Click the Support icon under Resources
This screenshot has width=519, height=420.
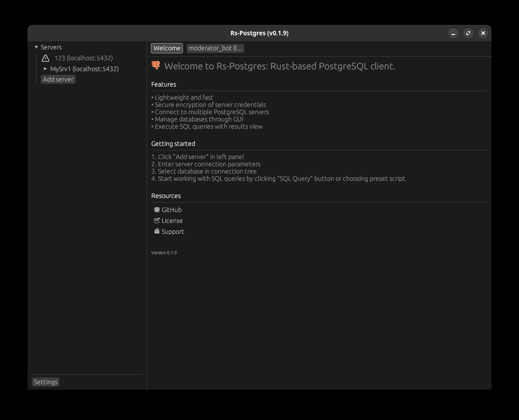click(157, 232)
